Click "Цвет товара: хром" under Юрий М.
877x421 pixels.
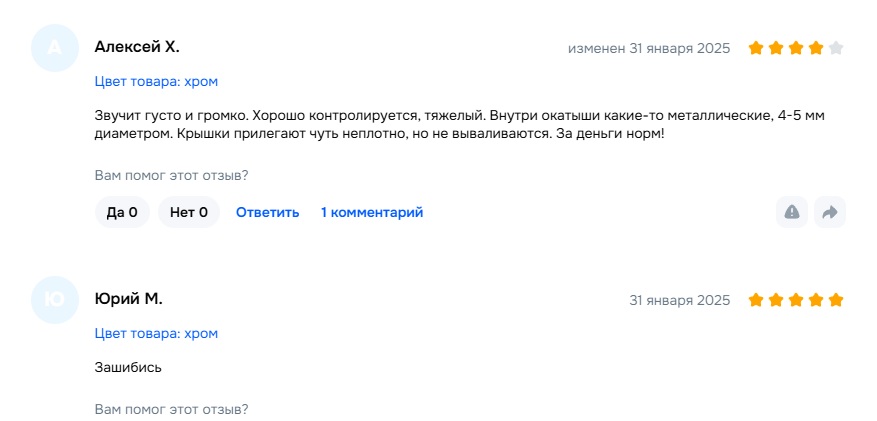click(x=156, y=333)
